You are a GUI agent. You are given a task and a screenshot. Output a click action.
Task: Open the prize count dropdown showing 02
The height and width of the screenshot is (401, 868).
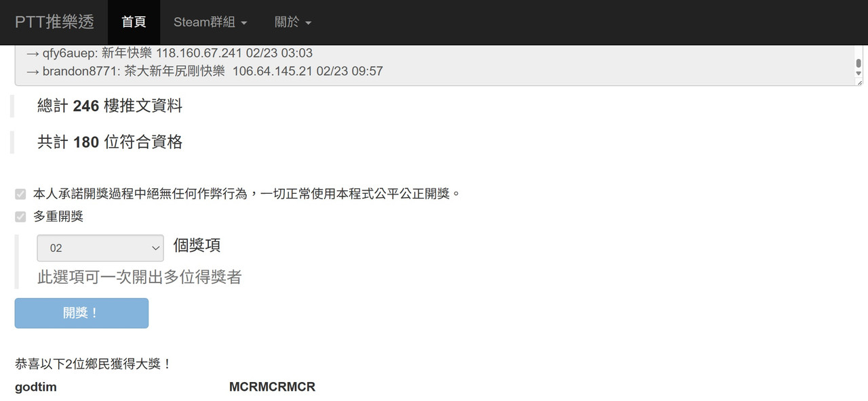pyautogui.click(x=100, y=248)
